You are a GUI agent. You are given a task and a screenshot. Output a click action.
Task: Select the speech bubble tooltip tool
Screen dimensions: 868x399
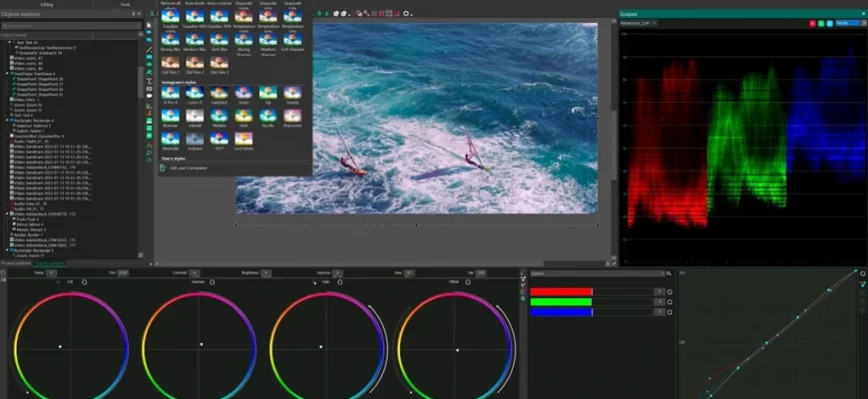(x=149, y=96)
